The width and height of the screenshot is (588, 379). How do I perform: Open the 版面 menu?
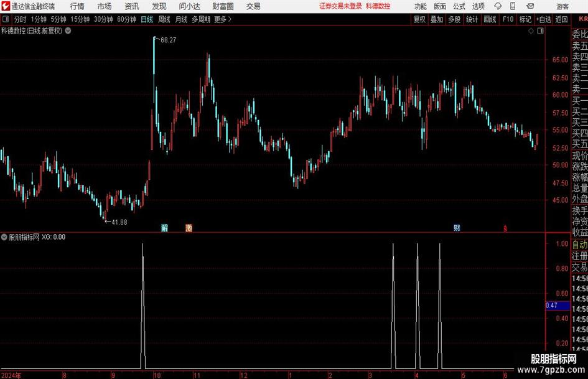[439, 6]
